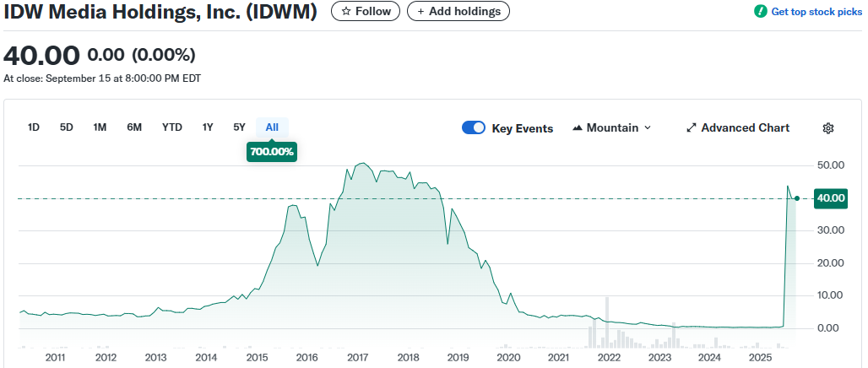
Task: Select the 6M time range
Action: [x=134, y=127]
